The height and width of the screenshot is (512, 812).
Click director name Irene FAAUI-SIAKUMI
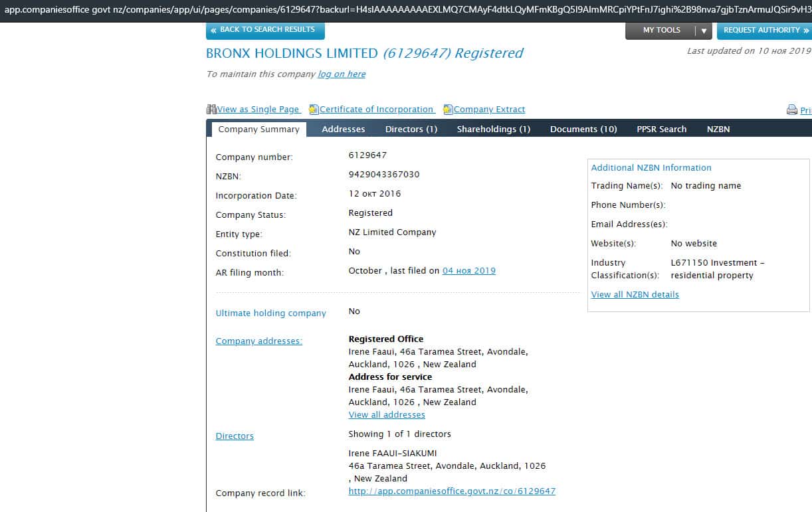point(393,453)
